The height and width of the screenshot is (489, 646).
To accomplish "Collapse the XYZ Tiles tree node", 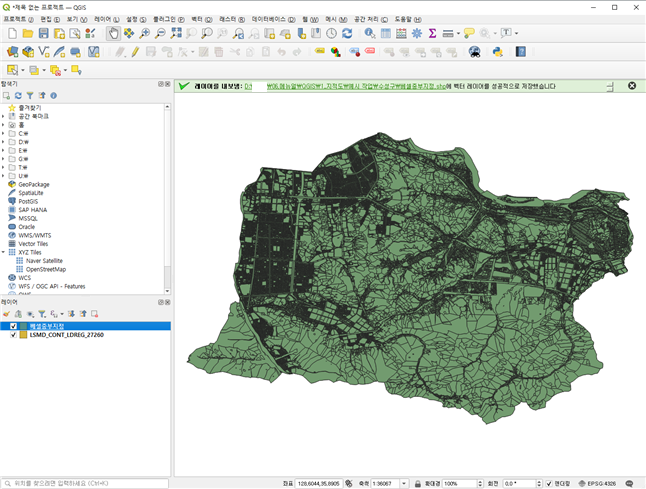I will [x=3, y=252].
